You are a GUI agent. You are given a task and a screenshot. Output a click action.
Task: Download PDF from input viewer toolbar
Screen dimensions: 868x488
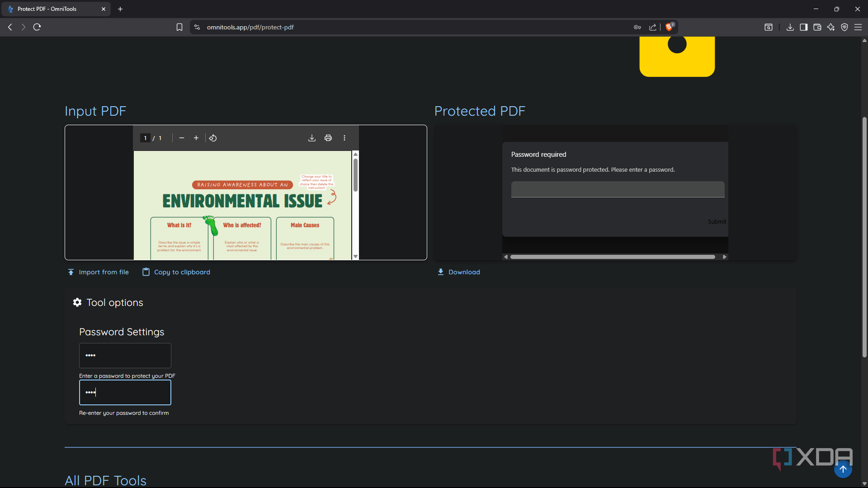312,138
